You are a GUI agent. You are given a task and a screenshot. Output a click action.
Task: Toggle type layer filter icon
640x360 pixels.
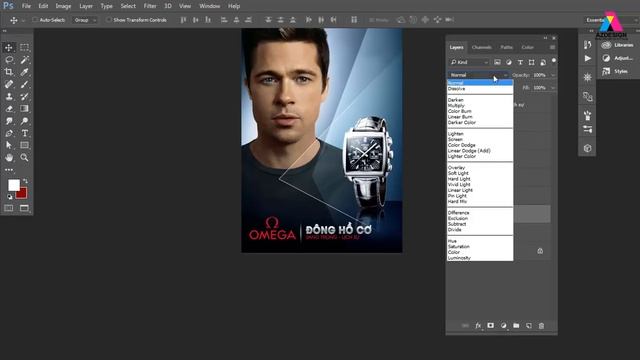click(520, 62)
